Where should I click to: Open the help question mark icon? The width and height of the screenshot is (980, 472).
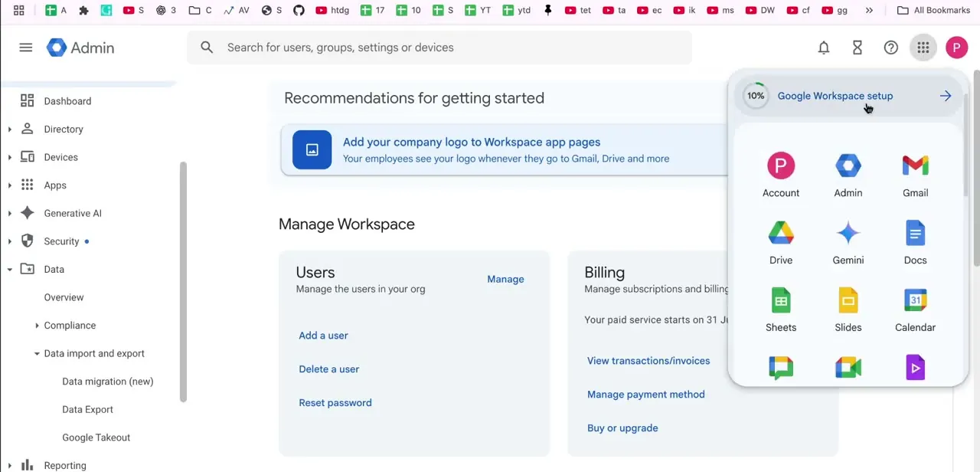(890, 48)
